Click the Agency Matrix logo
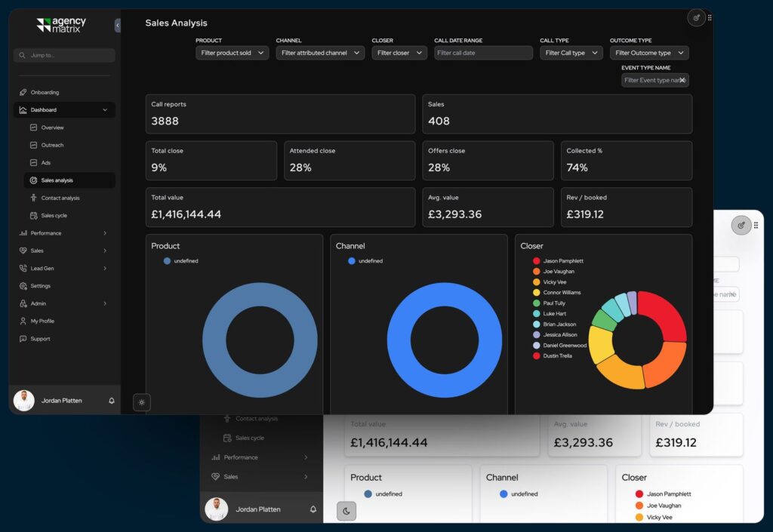 point(61,25)
